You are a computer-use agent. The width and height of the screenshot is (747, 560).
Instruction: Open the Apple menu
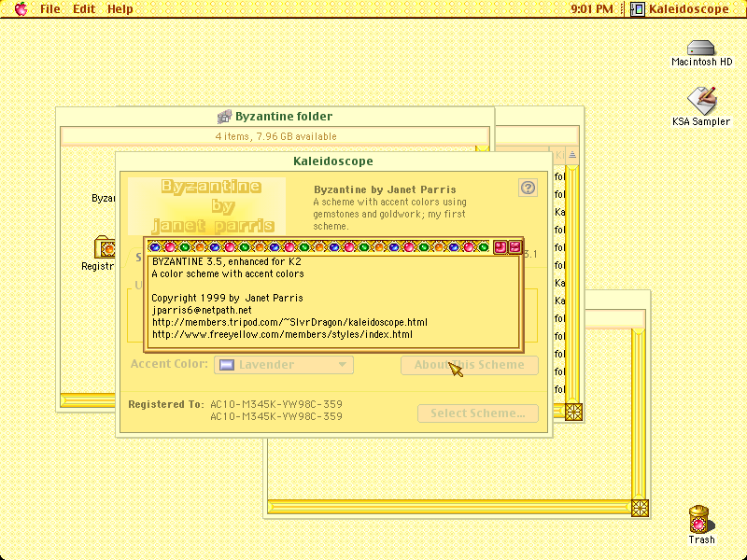click(21, 8)
